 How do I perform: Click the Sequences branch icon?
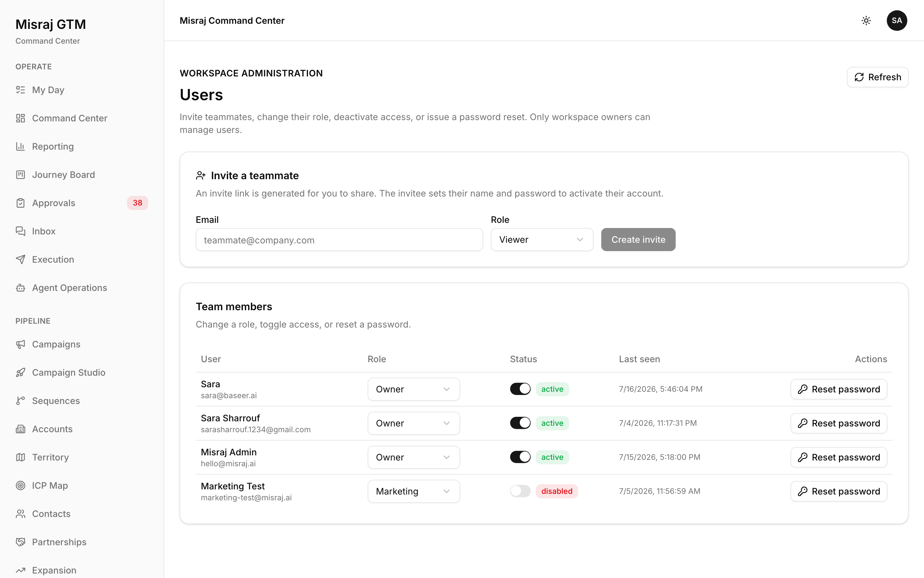pos(21,401)
